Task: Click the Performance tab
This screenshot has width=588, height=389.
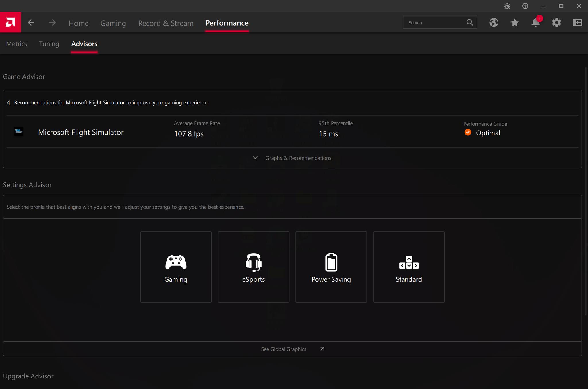Action: 227,23
